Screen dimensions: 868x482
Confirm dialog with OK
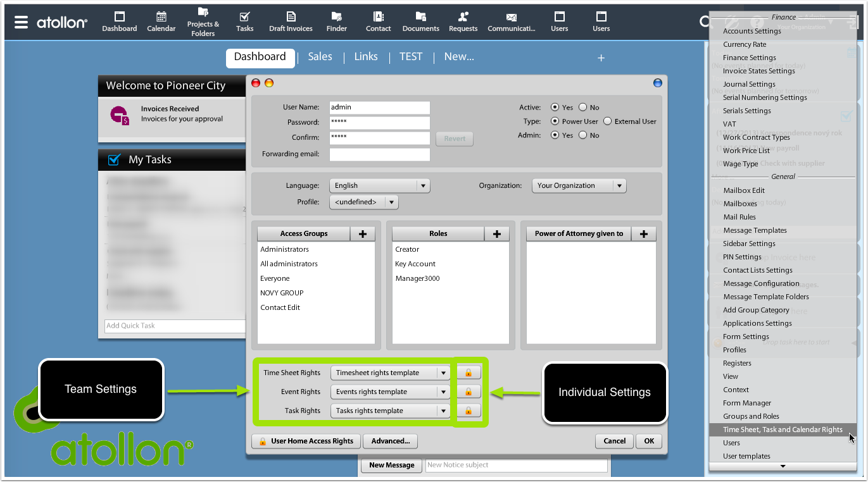click(649, 441)
